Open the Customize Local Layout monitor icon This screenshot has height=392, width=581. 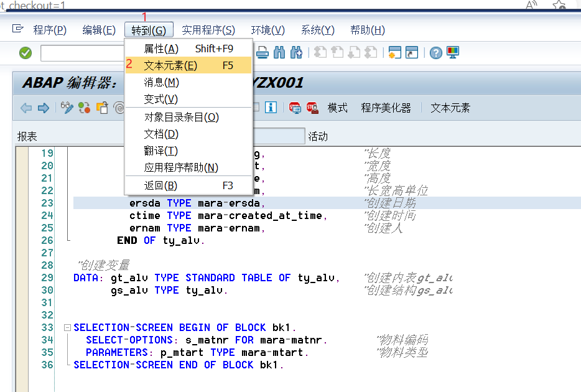click(453, 53)
